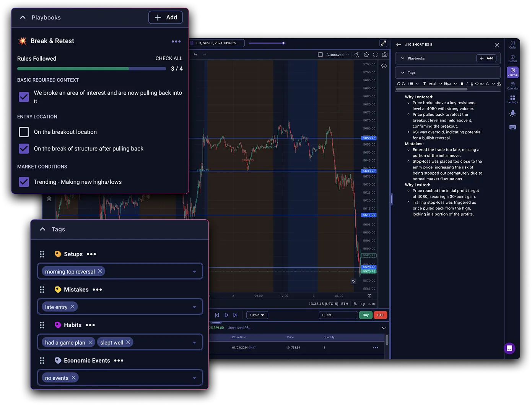This screenshot has width=532, height=405.
Task: Step replay forward to next bar
Action: tap(235, 315)
